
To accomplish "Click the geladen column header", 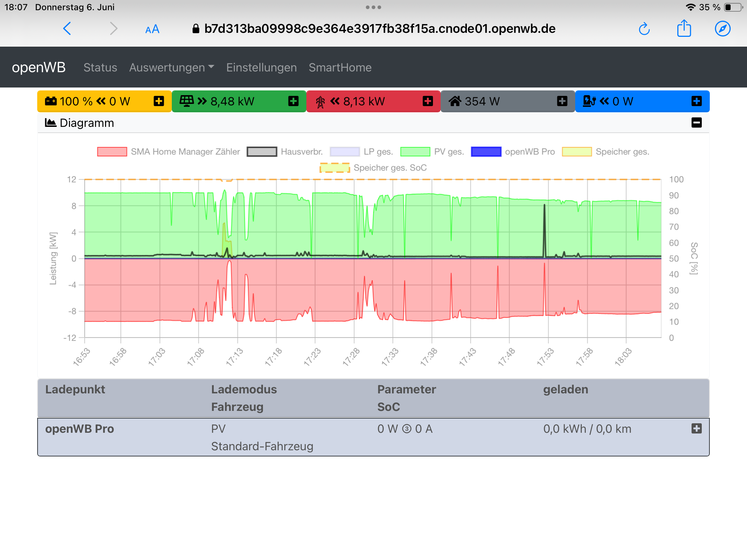I will tap(566, 389).
